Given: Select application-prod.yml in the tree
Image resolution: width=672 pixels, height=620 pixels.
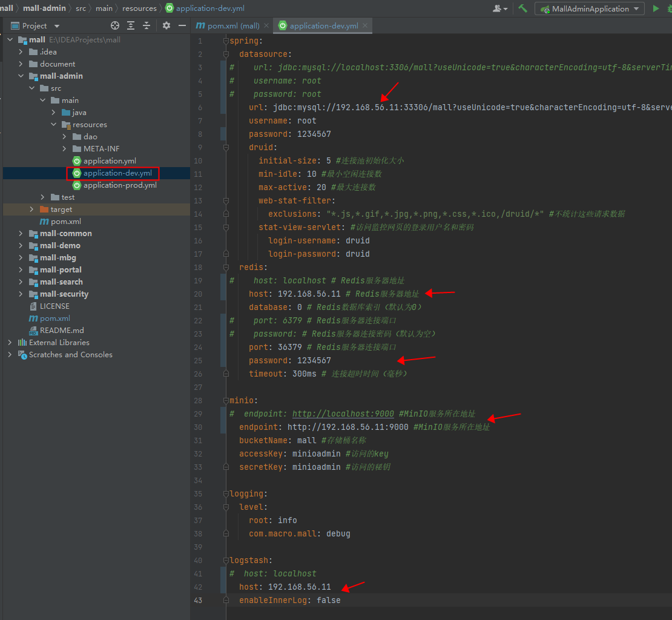Looking at the screenshot, I should pos(120,185).
